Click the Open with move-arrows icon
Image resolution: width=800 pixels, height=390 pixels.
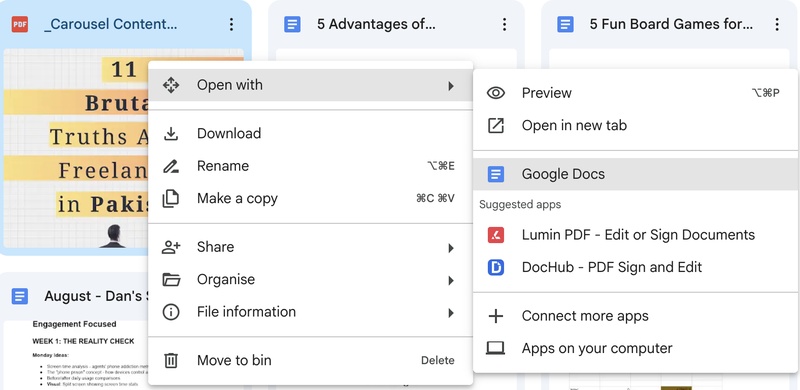click(171, 85)
